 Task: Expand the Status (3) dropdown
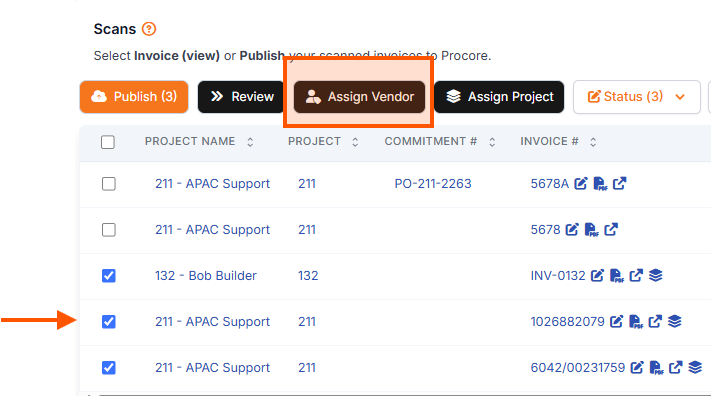(x=637, y=97)
